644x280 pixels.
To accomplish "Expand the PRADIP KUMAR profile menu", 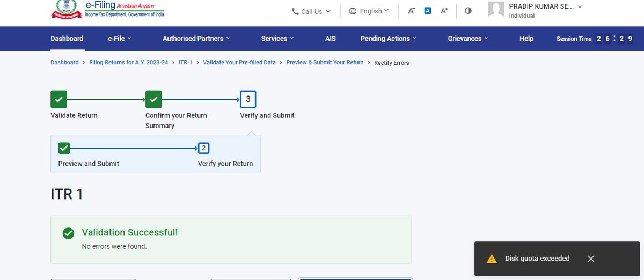I will (545, 6).
